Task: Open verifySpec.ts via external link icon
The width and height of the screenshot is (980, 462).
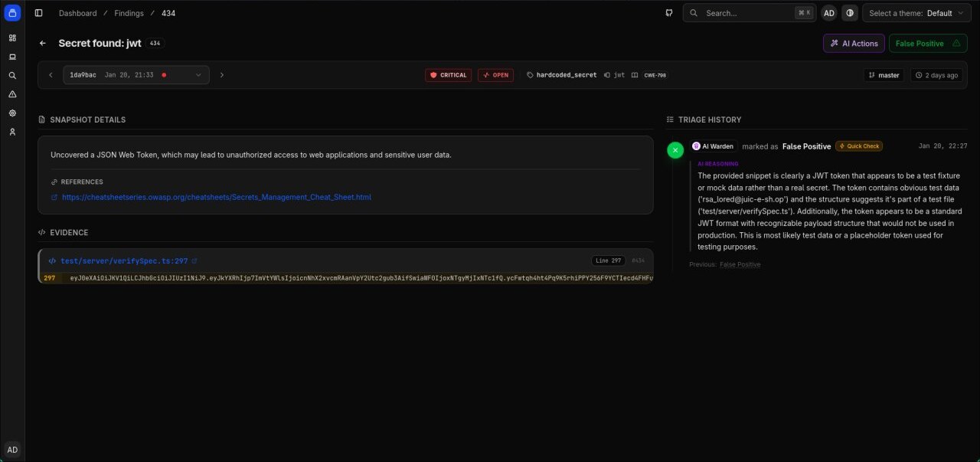Action: [x=195, y=260]
